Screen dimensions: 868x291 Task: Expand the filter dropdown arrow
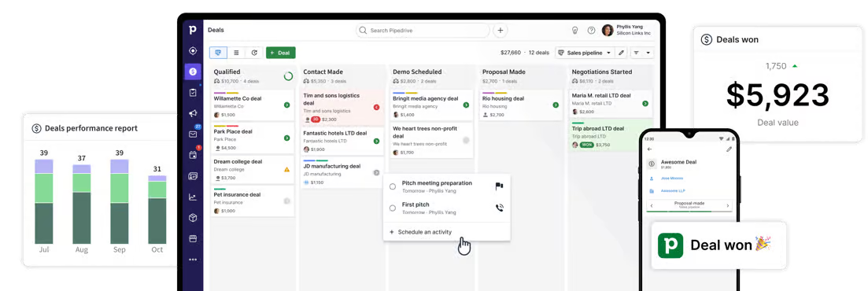click(x=648, y=53)
